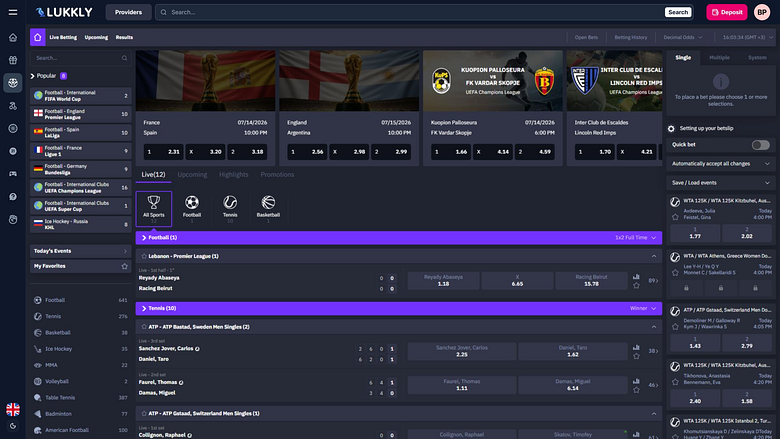Favorite ATP Gstaad league star

pyautogui.click(x=144, y=414)
